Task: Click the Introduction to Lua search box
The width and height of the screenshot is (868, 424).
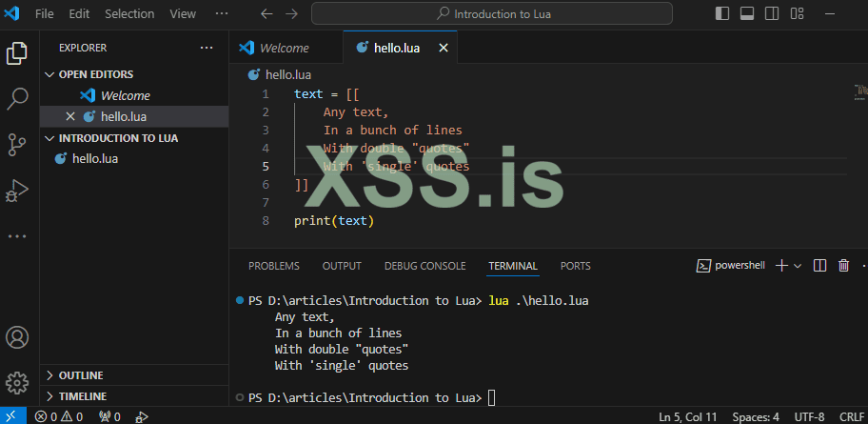Action: [x=491, y=14]
